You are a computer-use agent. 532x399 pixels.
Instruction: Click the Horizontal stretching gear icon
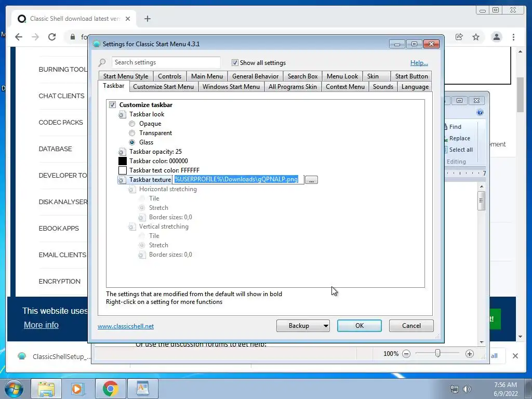132,189
